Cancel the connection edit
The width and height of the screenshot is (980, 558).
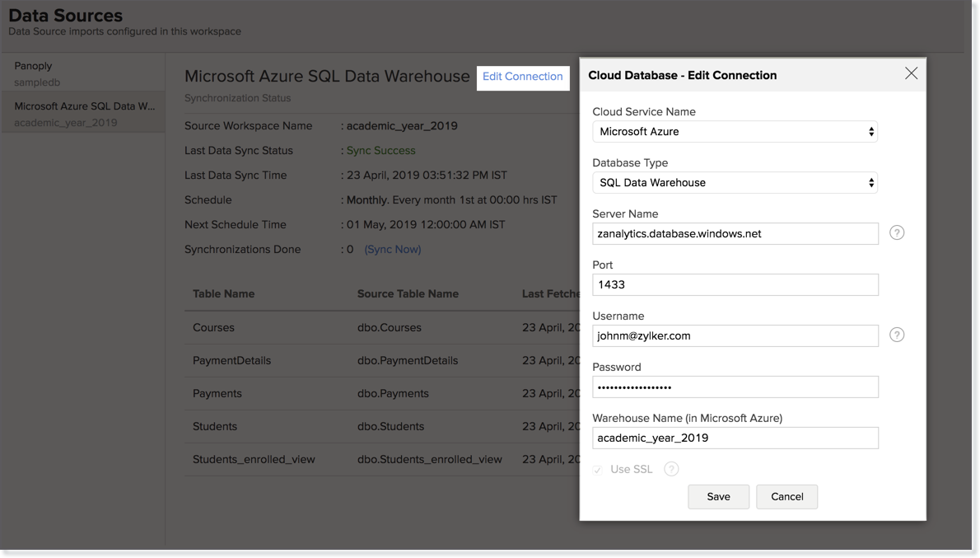coord(786,497)
